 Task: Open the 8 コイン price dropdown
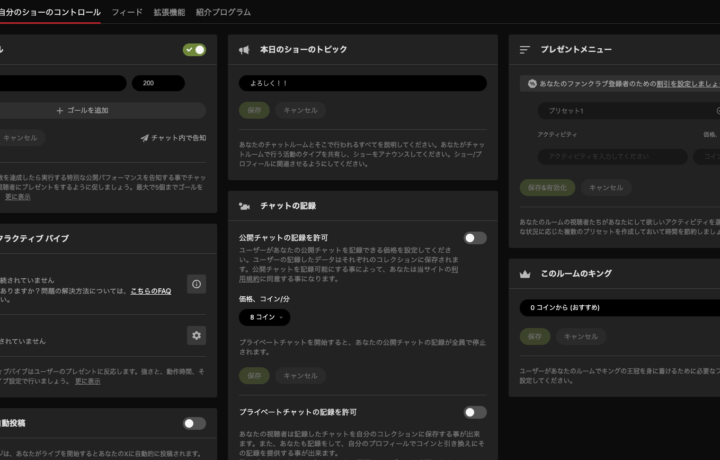click(264, 317)
